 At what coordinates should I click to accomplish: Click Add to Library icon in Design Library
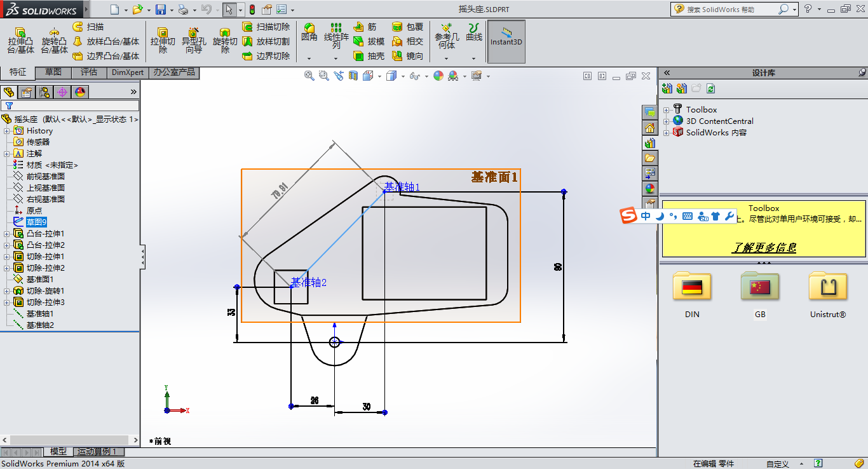click(x=667, y=88)
